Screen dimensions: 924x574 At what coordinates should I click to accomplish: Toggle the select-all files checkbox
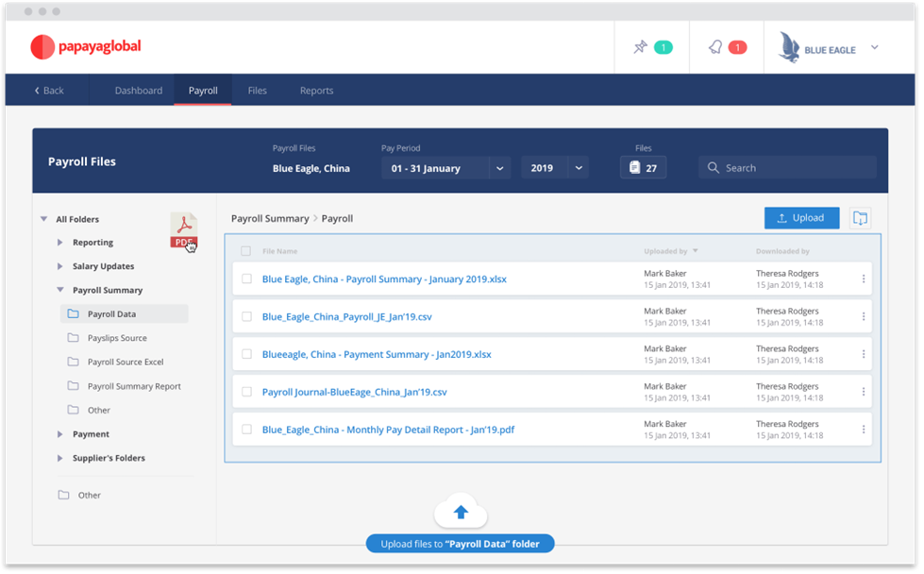[245, 251]
